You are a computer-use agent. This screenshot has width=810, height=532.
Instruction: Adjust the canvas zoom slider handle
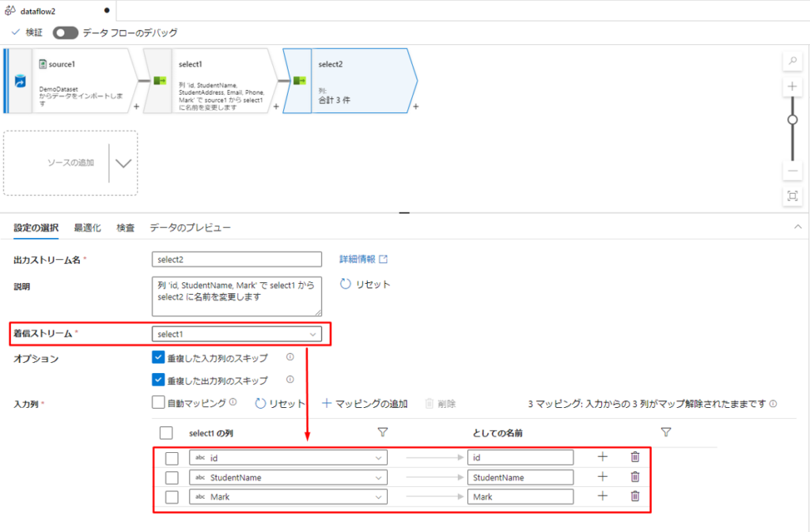(793, 119)
